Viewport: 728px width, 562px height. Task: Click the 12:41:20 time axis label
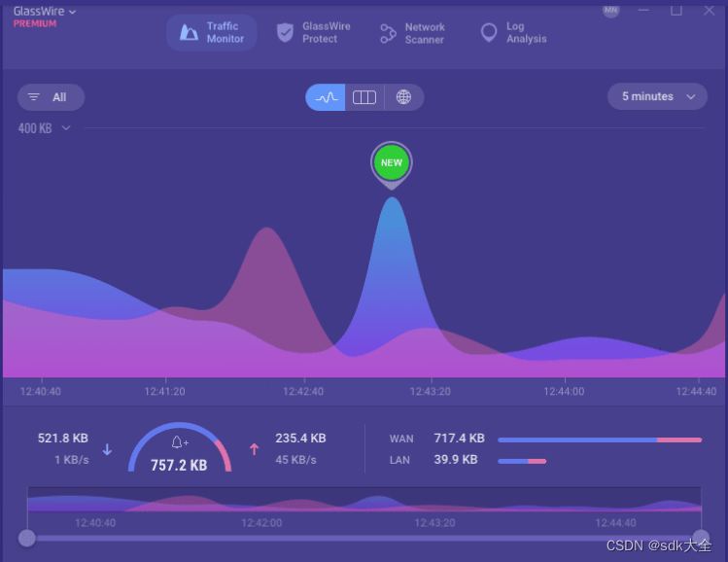click(164, 392)
